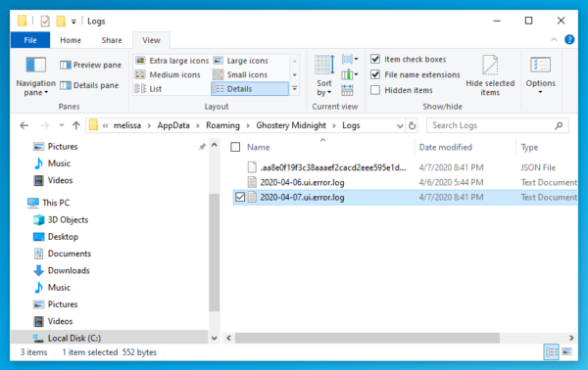The height and width of the screenshot is (370, 588).
Task: Open the Sort by menu
Action: click(x=324, y=75)
